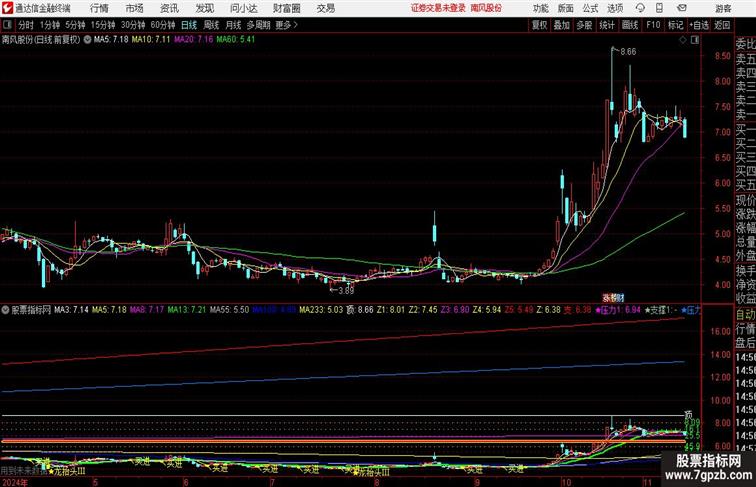
Task: Click the 游客 user account button
Action: click(x=723, y=8)
